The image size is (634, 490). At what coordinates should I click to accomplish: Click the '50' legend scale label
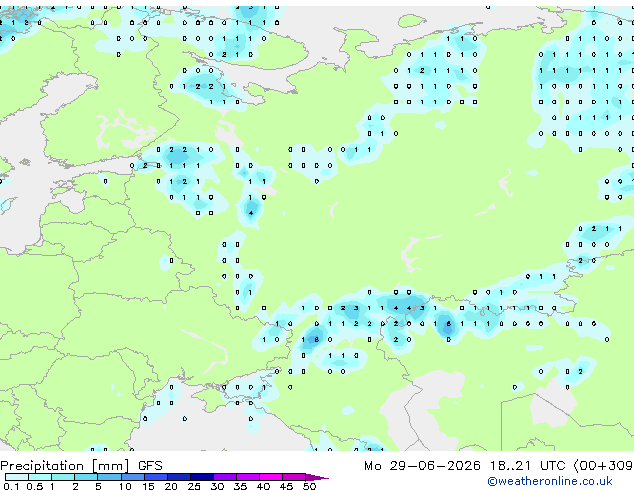pyautogui.click(x=310, y=486)
